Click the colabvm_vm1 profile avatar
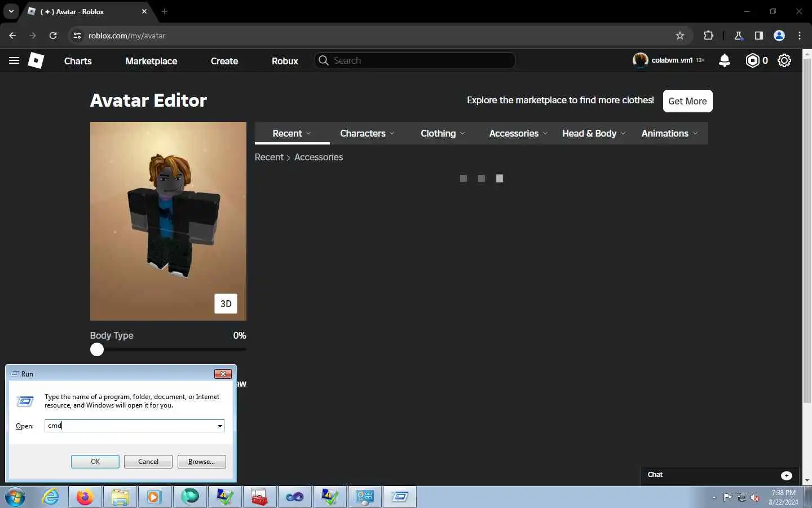 tap(640, 60)
